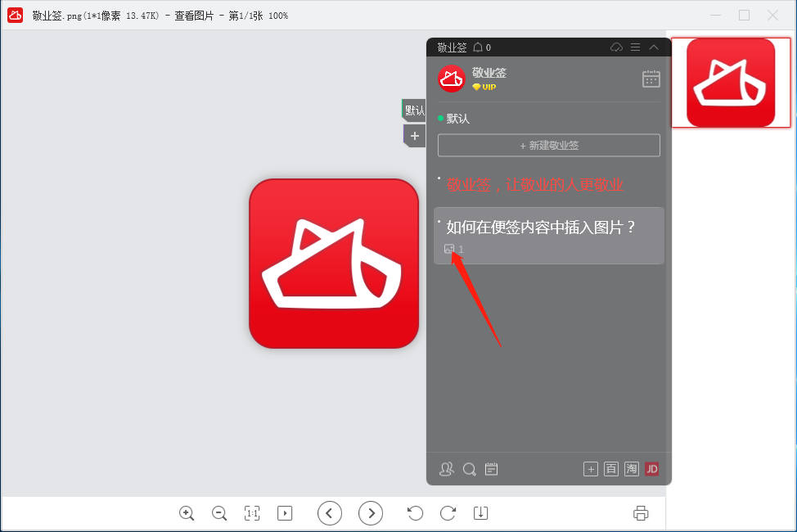Image resolution: width=797 pixels, height=532 pixels.
Task: Click the cloud sync icon
Action: click(616, 47)
